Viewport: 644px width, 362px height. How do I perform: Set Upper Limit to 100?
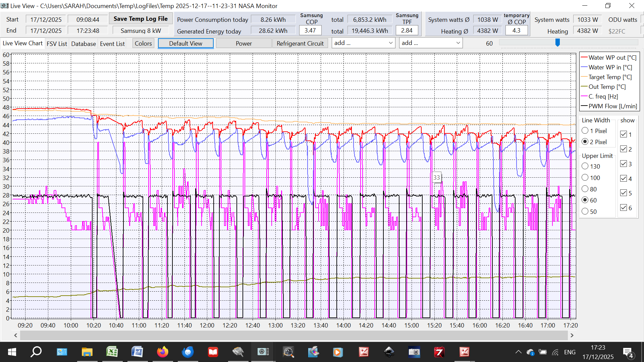(585, 178)
